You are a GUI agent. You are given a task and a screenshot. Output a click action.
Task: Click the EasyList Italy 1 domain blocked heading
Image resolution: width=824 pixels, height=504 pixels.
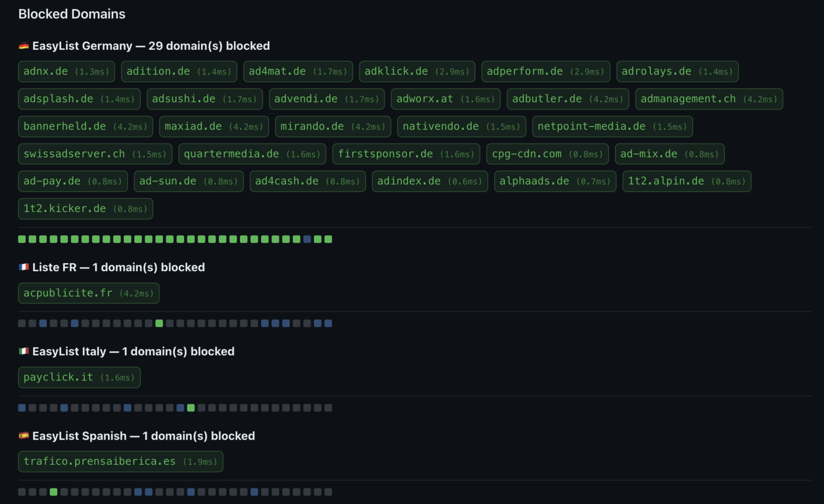(x=127, y=351)
